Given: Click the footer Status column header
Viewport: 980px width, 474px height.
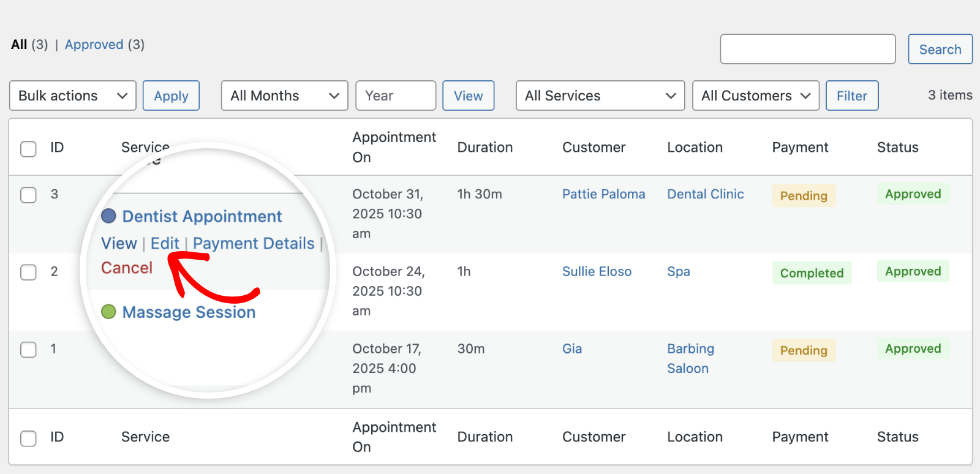Looking at the screenshot, I should coord(897,437).
